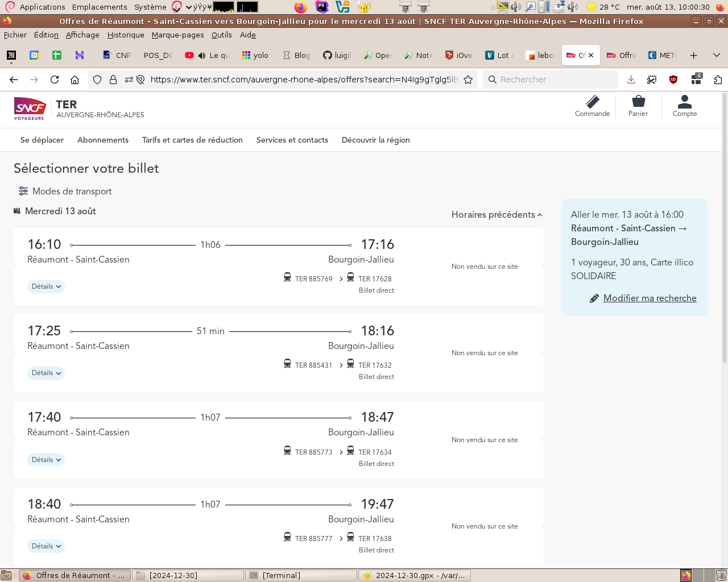Open the Firefox downloads arrow icon
The height and width of the screenshot is (582, 728).
pyautogui.click(x=631, y=80)
